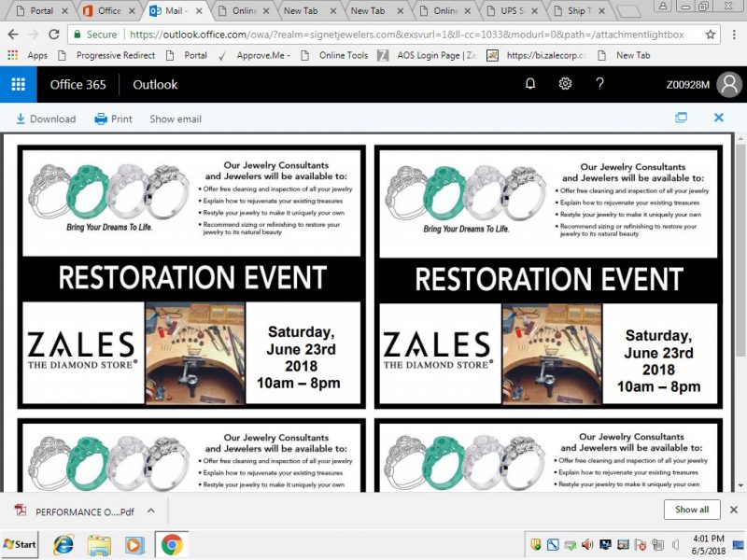Reload the page
This screenshot has height=560, width=747.
(x=55, y=34)
